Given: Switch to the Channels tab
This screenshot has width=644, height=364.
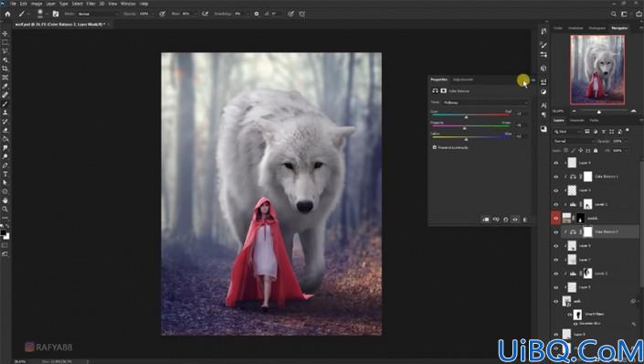Looking at the screenshot, I should (576, 121).
